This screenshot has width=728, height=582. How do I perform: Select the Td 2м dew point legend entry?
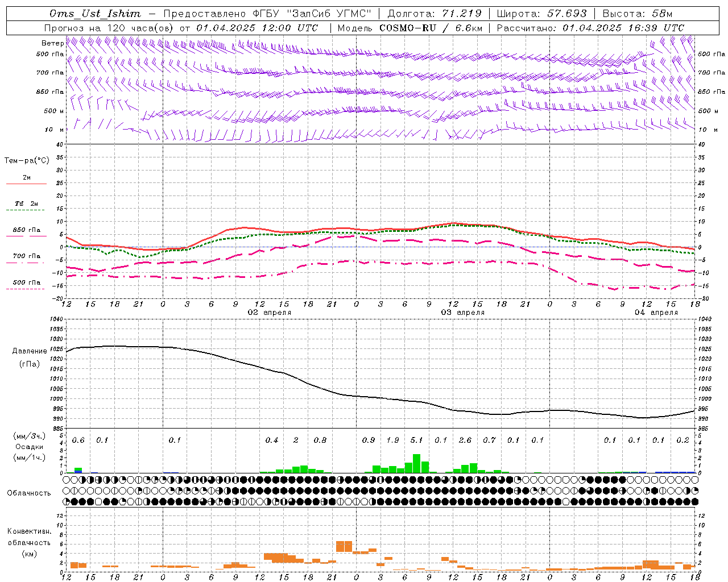point(27,203)
